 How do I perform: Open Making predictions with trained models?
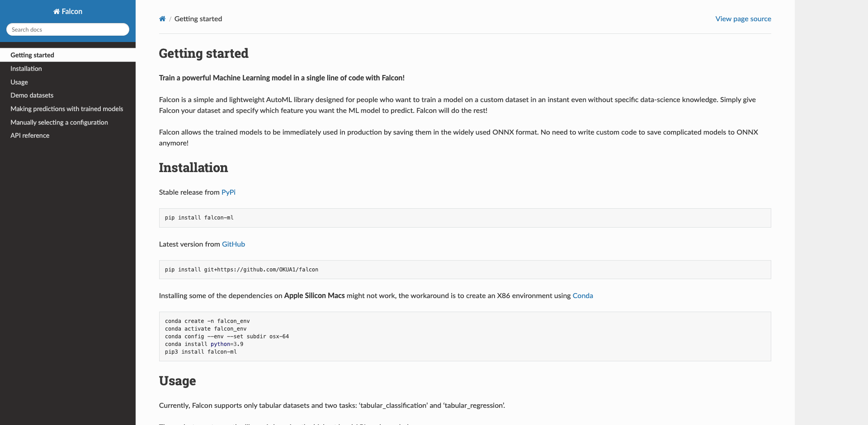coord(67,109)
